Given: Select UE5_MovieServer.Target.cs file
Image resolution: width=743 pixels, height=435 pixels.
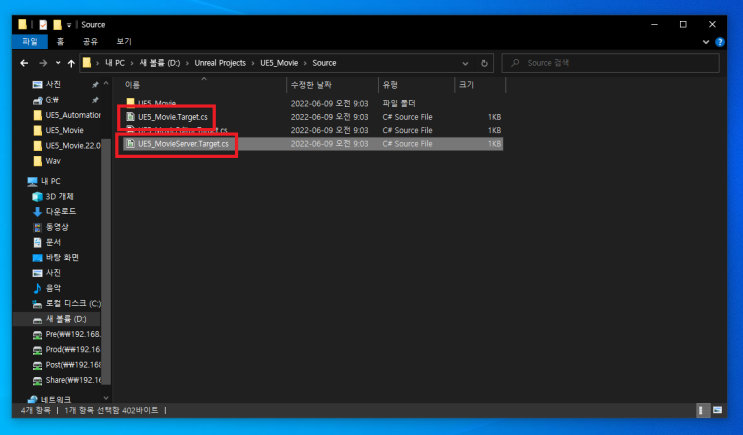Looking at the screenshot, I should click(x=183, y=144).
